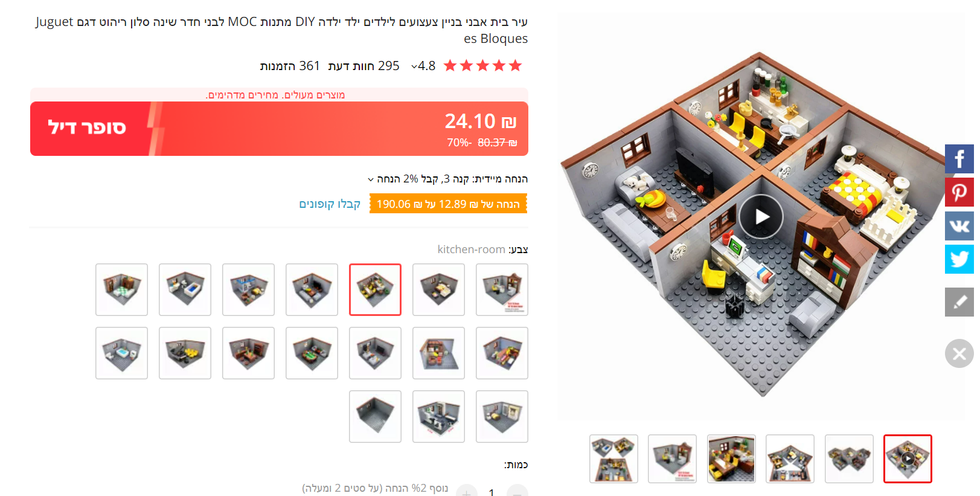980x496 pixels.
Task: Share product on Pinterest icon
Action: [959, 192]
